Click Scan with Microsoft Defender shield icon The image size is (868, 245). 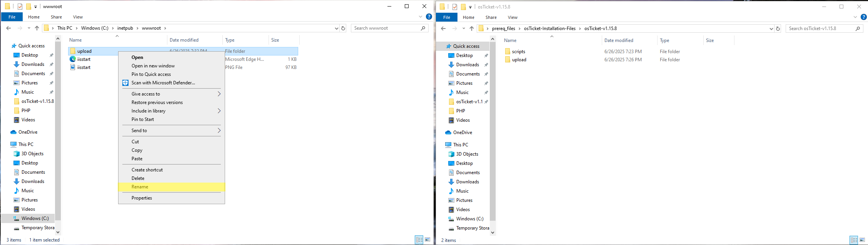125,83
